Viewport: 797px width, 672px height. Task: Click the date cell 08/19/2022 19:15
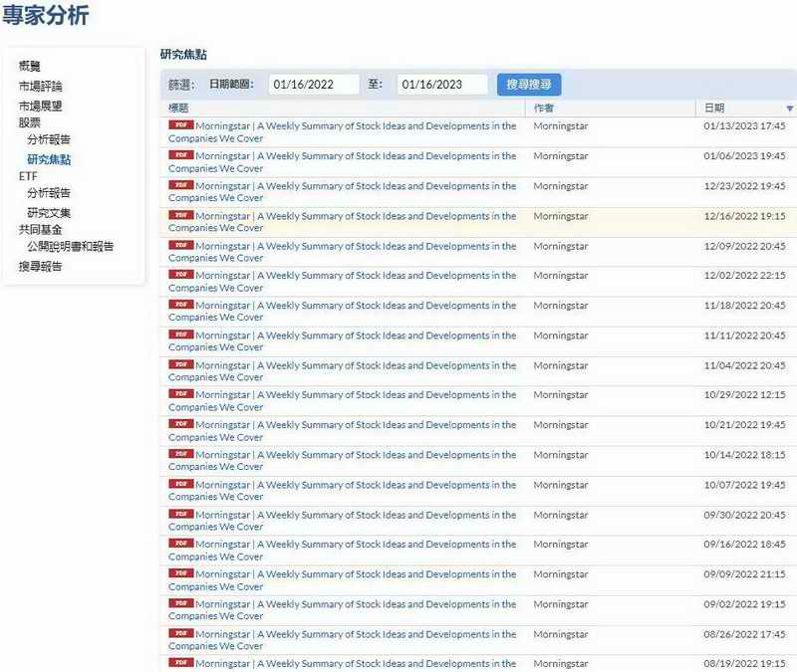pyautogui.click(x=744, y=663)
